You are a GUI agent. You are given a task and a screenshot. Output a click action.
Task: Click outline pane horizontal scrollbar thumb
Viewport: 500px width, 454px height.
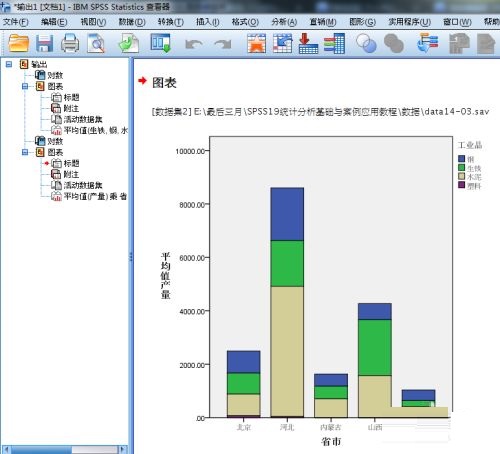point(42,449)
